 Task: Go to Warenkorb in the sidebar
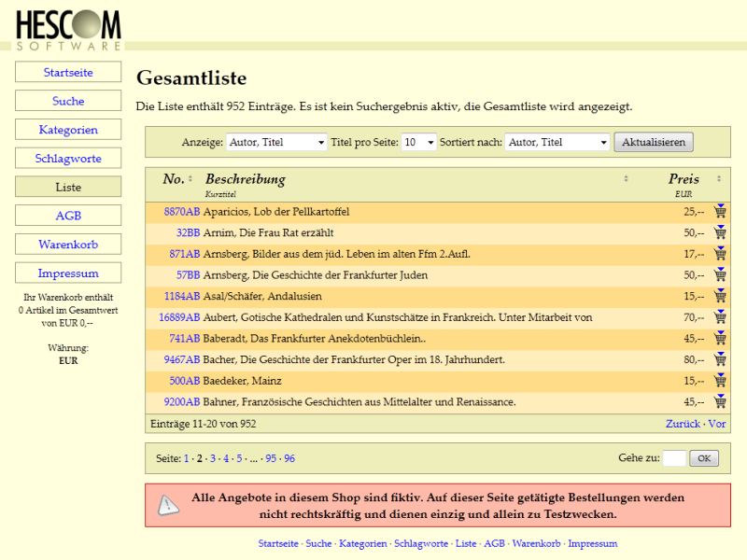tap(68, 245)
